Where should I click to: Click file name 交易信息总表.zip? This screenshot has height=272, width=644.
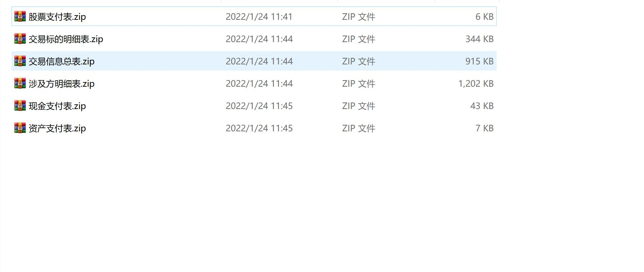61,62
